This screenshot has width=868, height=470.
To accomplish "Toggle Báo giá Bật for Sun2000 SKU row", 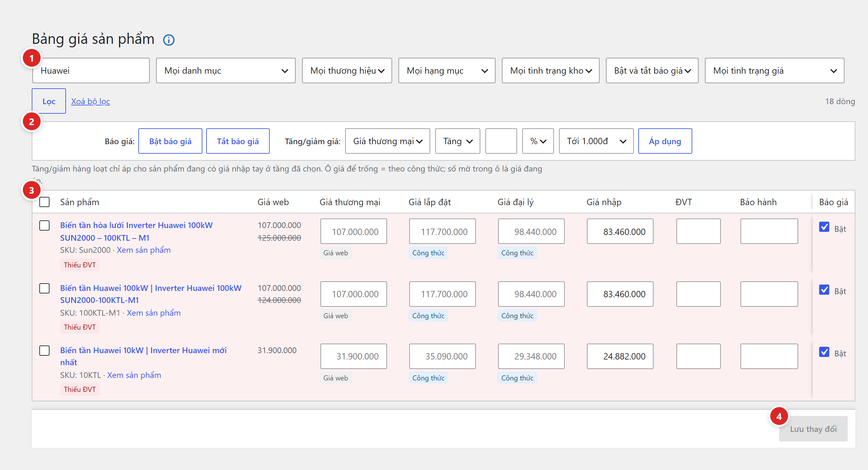I will 824,227.
